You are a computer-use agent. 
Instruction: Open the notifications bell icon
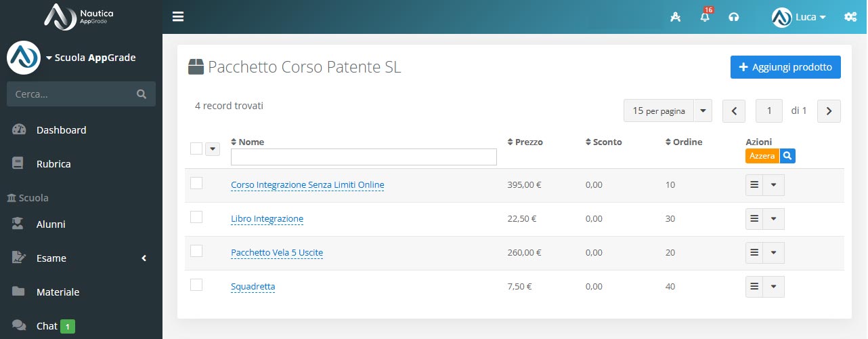point(705,17)
